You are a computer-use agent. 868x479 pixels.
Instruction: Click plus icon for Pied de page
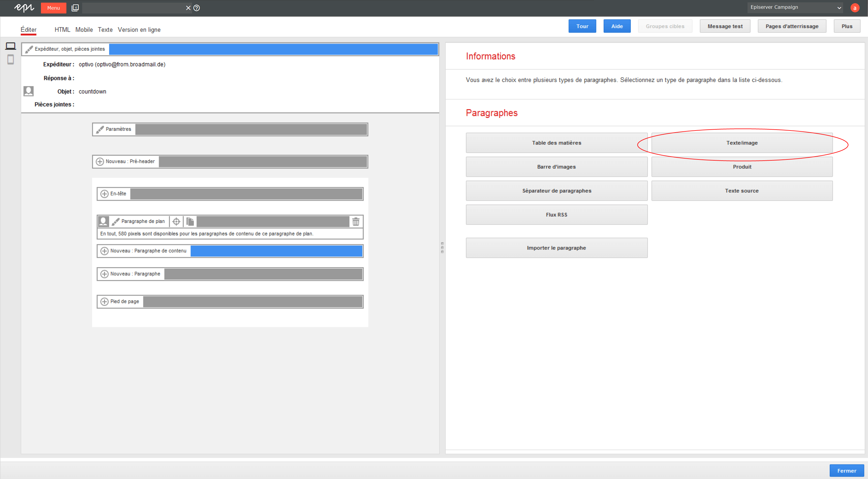point(104,302)
